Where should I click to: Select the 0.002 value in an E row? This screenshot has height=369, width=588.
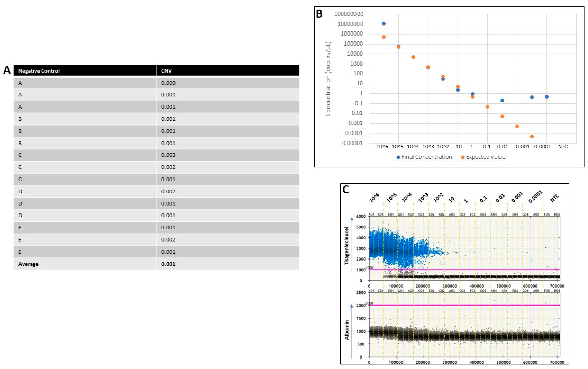(x=228, y=240)
